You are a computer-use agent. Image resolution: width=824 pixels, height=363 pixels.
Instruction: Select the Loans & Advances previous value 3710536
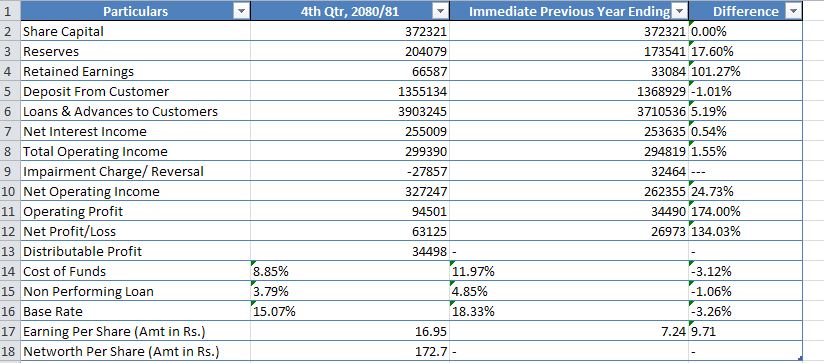click(569, 111)
